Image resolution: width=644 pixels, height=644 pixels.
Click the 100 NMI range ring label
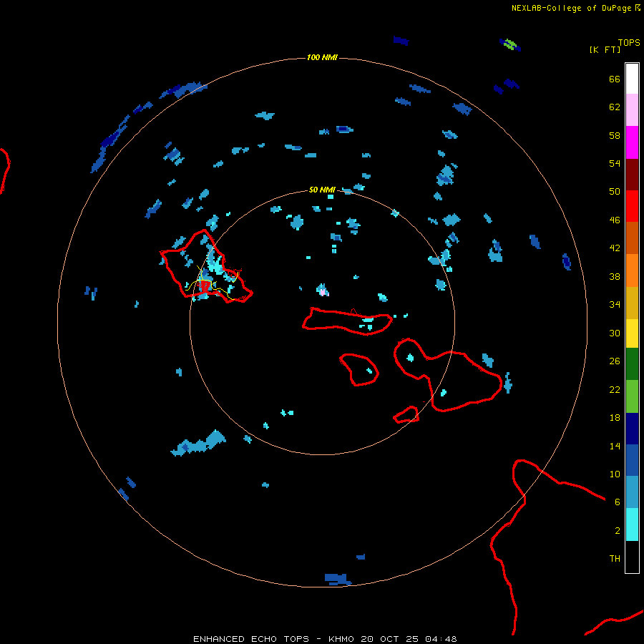(x=322, y=57)
